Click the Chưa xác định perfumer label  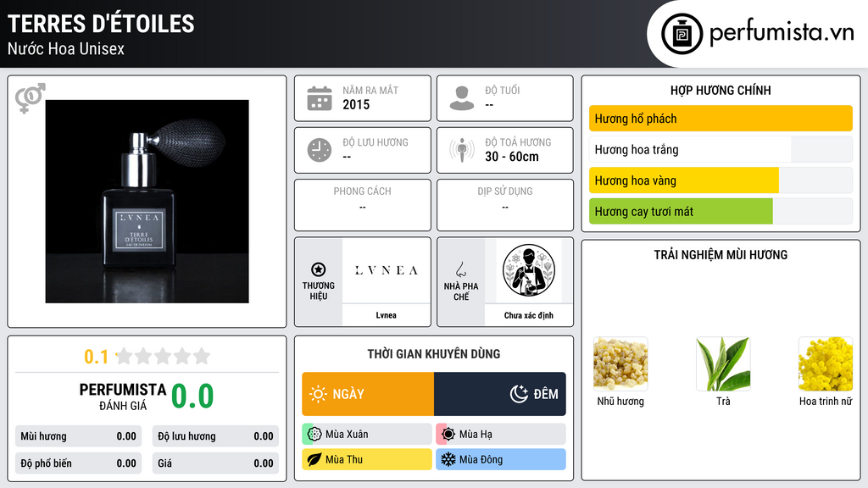click(529, 315)
